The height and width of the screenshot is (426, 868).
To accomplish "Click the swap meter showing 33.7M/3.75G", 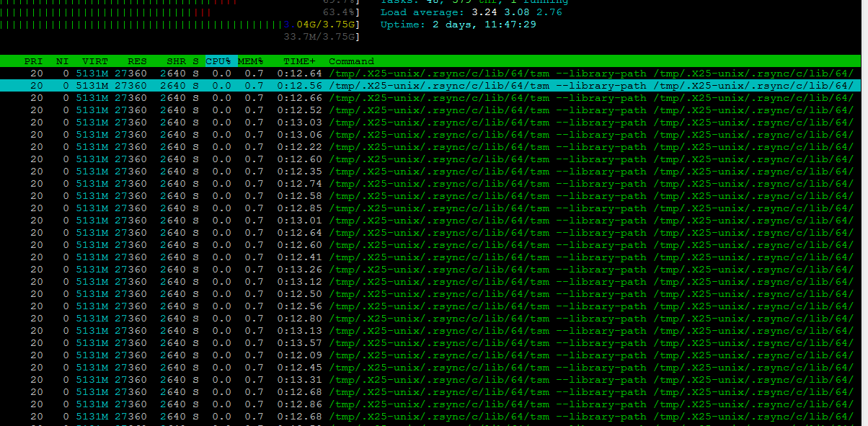I will (321, 36).
